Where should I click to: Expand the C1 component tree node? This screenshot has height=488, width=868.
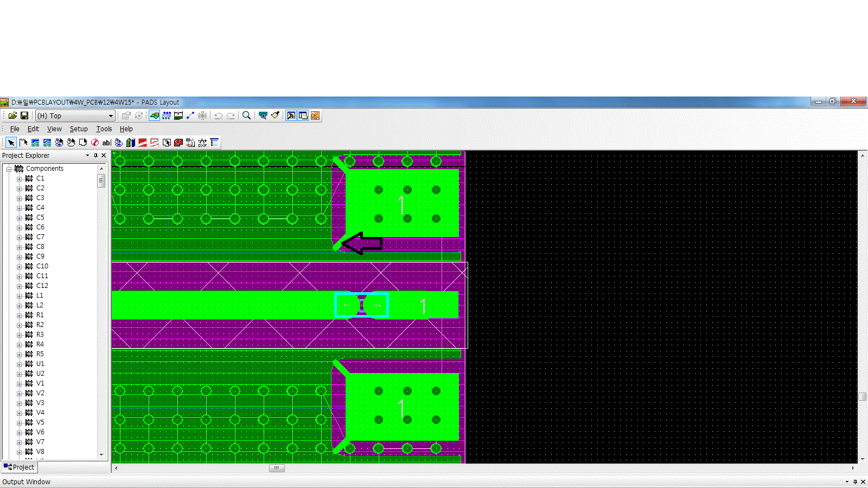click(x=19, y=178)
